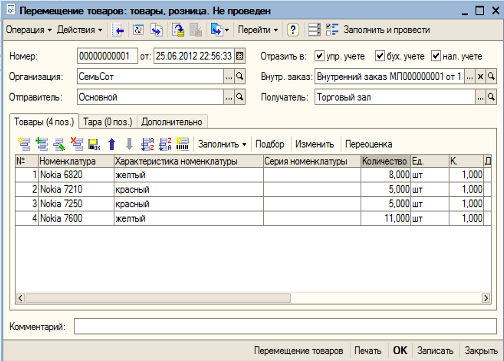Select the Nokia 7600 cell

pyautogui.click(x=76, y=218)
